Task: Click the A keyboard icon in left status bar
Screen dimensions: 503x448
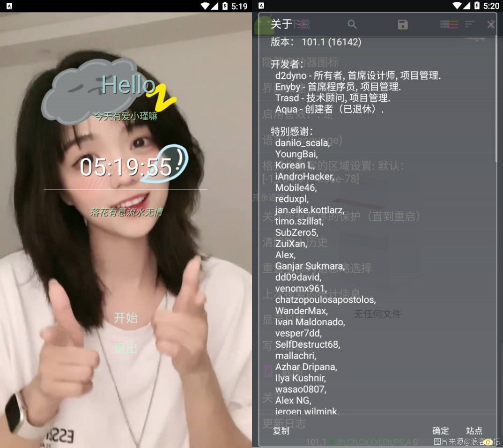Action: click(9, 6)
